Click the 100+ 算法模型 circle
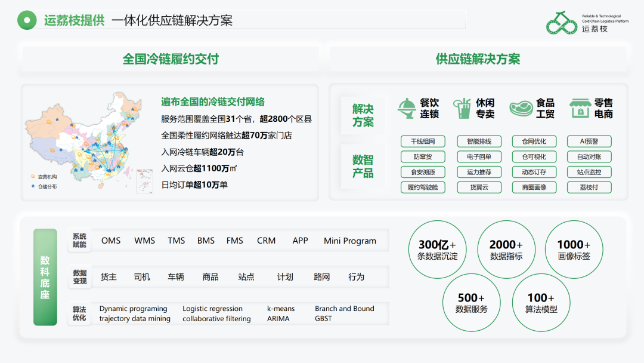Screen dimensions: 644x363 [541, 303]
